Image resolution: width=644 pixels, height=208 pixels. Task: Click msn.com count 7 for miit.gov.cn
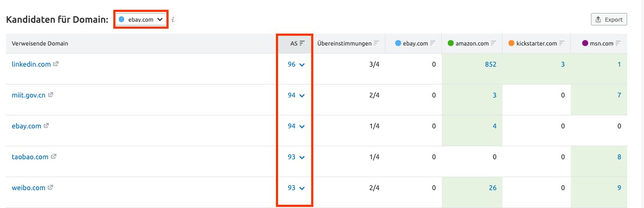pos(619,95)
